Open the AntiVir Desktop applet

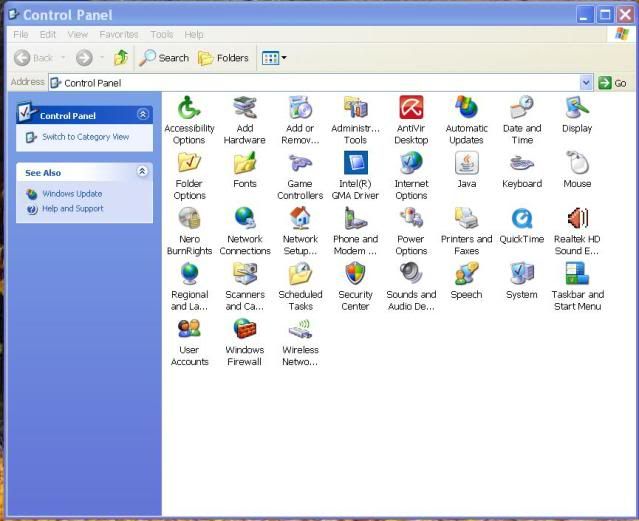click(x=411, y=108)
